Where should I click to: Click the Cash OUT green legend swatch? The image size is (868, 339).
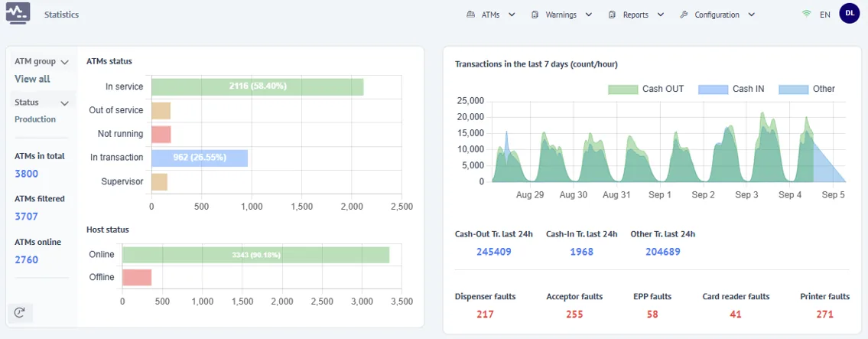pyautogui.click(x=623, y=89)
